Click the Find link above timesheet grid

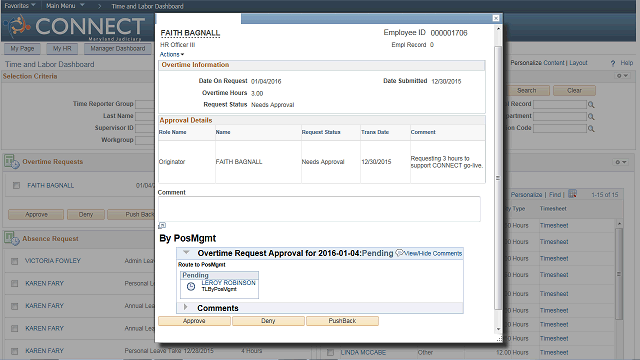pyautogui.click(x=555, y=195)
